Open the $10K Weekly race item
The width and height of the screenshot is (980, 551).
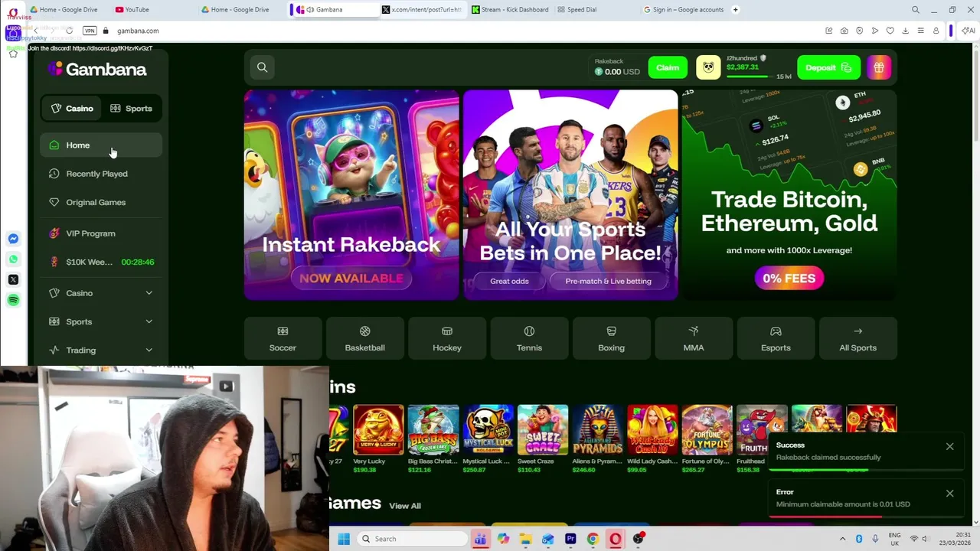[100, 262]
